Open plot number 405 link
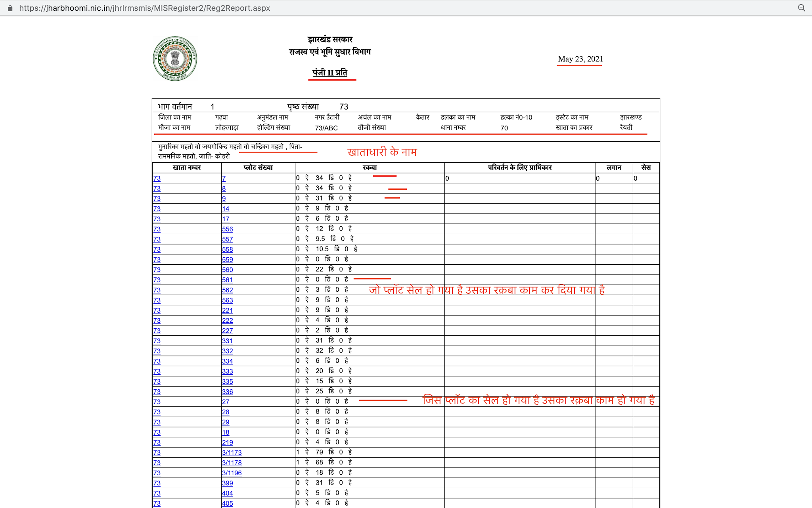 pos(227,503)
